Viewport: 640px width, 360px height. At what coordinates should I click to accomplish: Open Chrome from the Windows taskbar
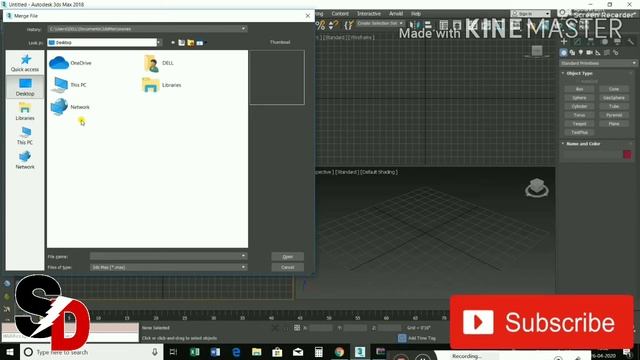(x=339, y=352)
